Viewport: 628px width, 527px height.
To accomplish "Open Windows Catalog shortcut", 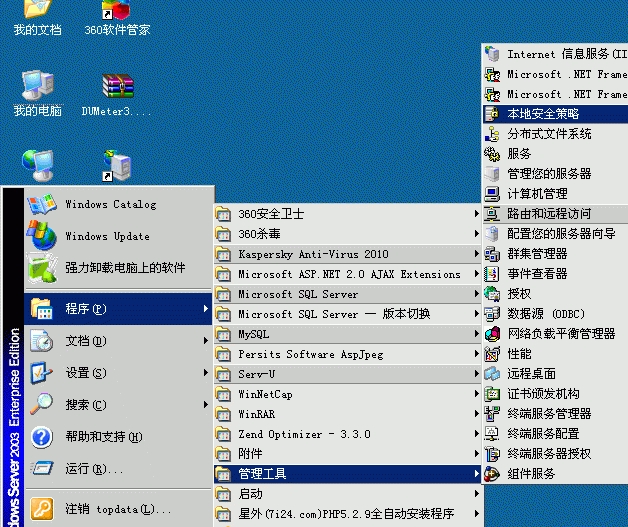I will 110,204.
